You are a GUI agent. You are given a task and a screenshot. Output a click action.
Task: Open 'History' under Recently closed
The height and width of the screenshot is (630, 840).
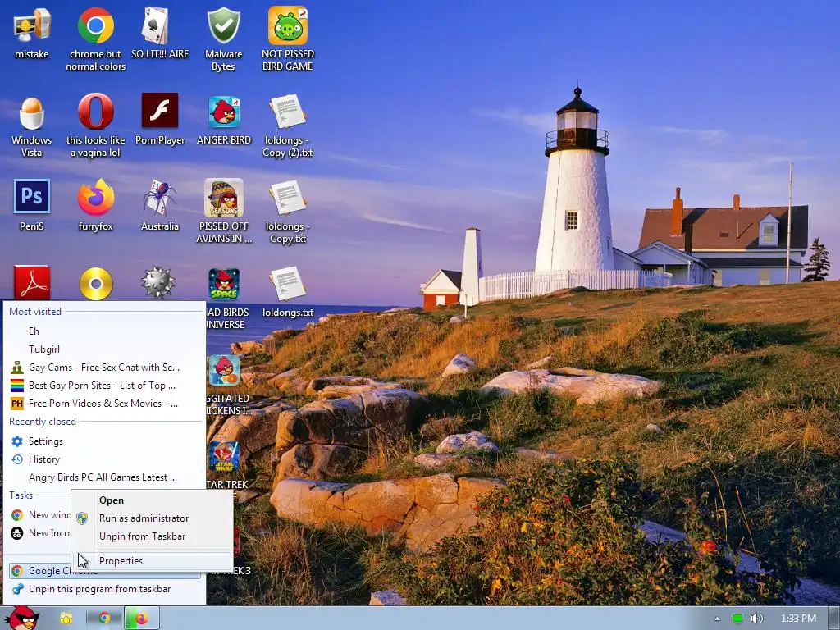pos(105,459)
